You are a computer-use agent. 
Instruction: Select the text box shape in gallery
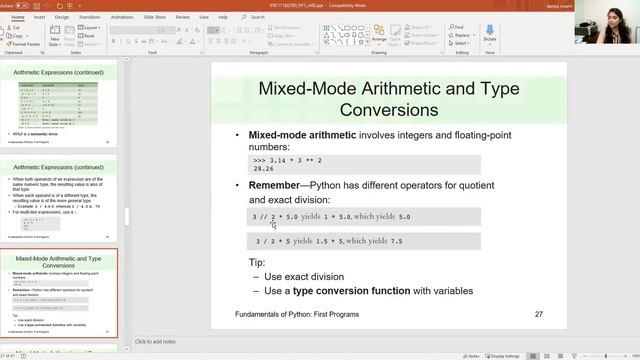click(x=327, y=28)
